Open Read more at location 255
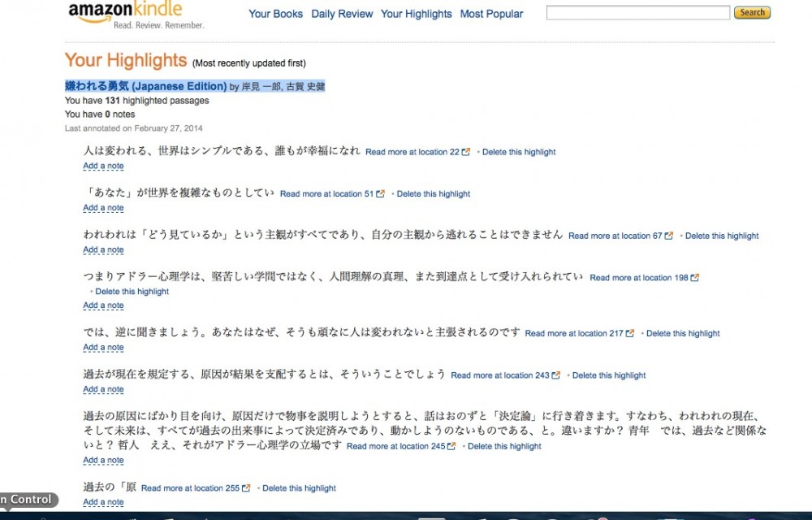812x520 pixels. [190, 488]
